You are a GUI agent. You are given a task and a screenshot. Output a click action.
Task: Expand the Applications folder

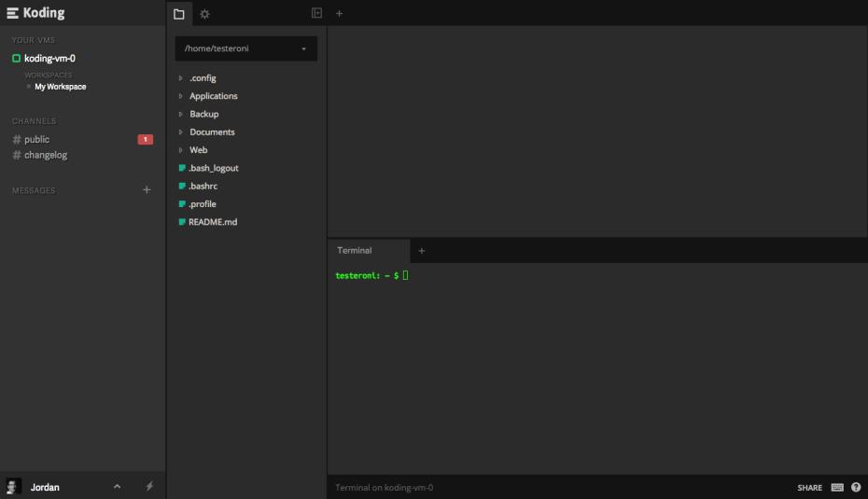[x=180, y=96]
